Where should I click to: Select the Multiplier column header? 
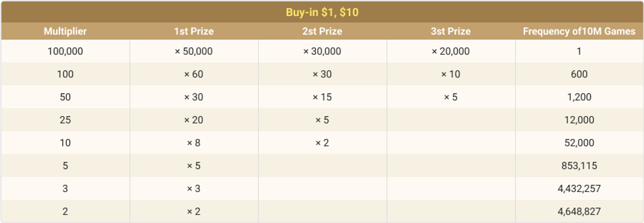65,31
